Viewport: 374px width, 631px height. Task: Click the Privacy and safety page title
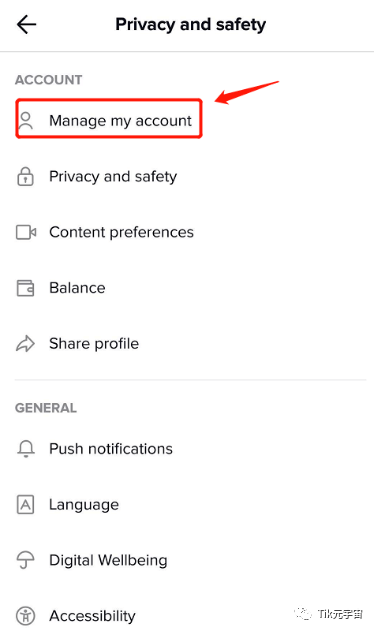190,25
